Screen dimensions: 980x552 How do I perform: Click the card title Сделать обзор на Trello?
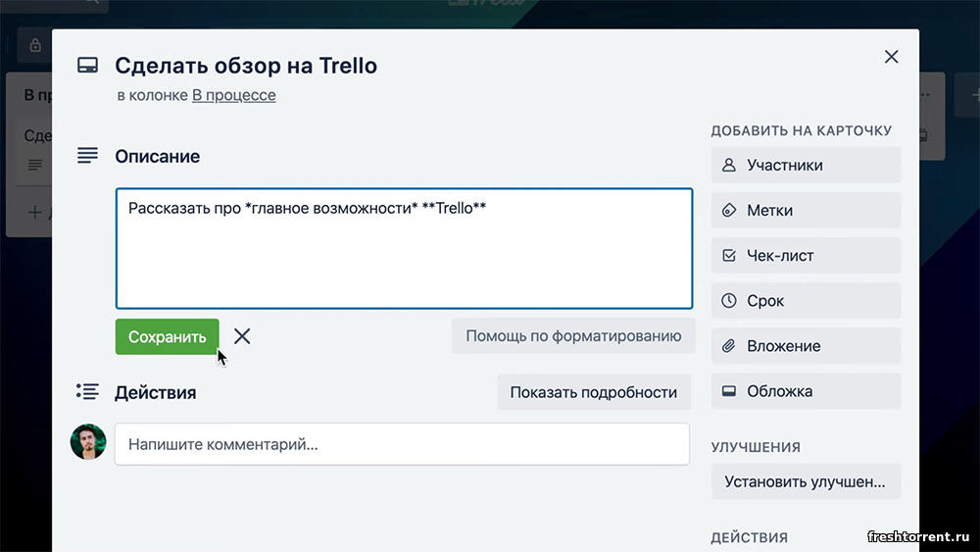pyautogui.click(x=246, y=66)
